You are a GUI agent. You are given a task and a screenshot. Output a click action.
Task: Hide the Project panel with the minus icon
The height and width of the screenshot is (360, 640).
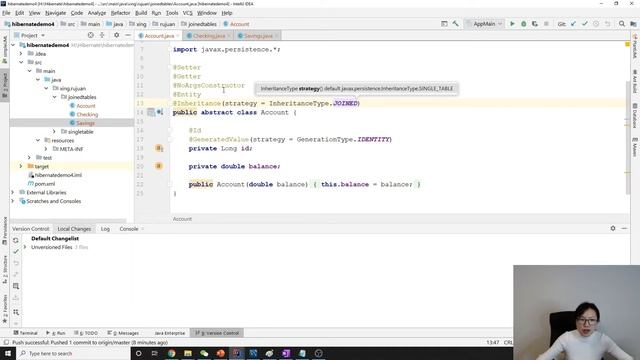click(x=128, y=36)
